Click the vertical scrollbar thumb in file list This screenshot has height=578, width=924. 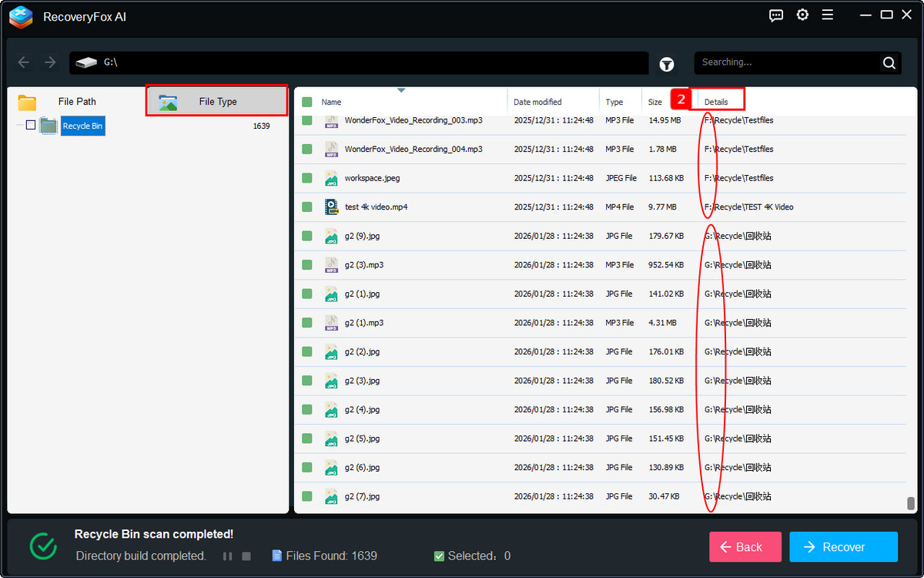pyautogui.click(x=911, y=503)
